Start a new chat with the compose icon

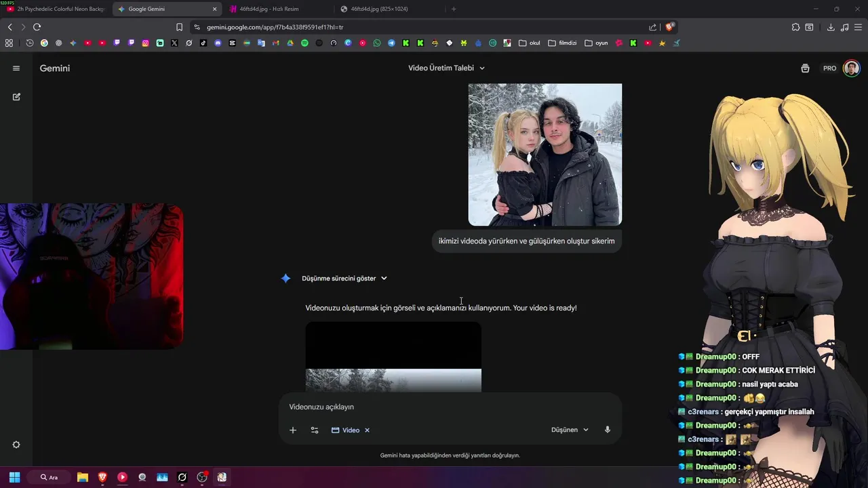[x=16, y=97]
